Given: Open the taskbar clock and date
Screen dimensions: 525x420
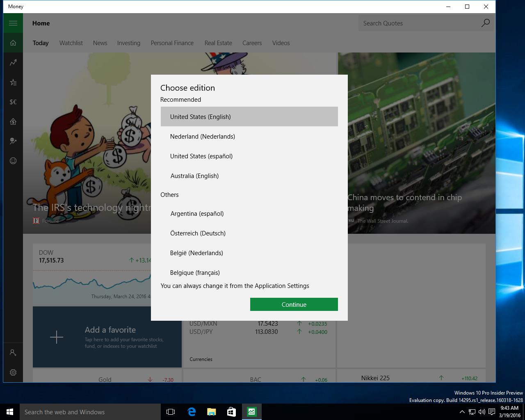Looking at the screenshot, I should [509, 412].
